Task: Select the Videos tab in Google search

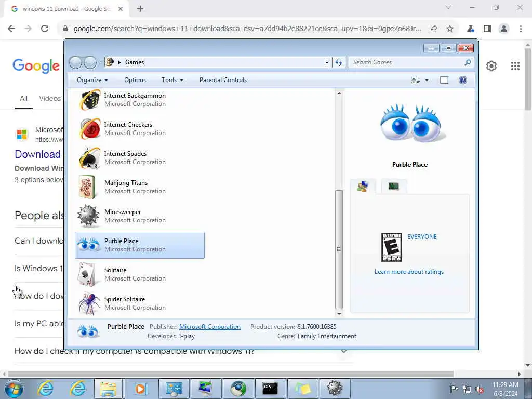Action: pyautogui.click(x=50, y=98)
